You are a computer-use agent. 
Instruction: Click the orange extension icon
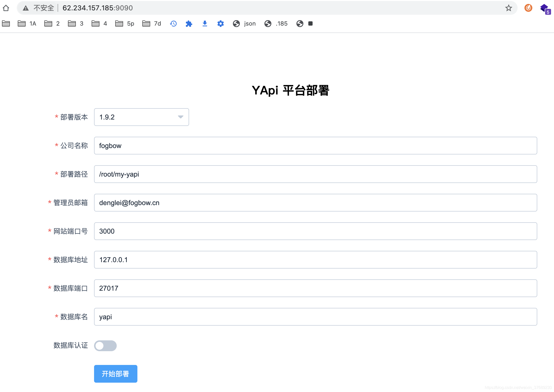(528, 8)
